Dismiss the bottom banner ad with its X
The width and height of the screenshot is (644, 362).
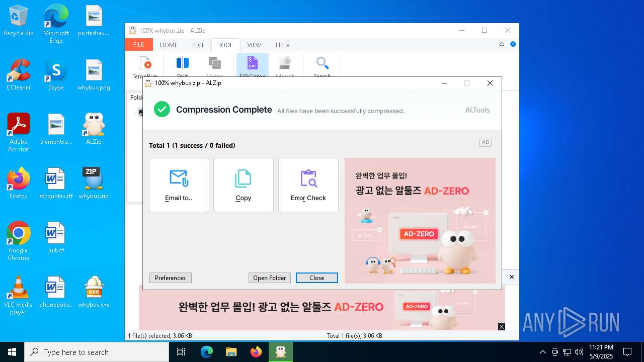tap(502, 327)
